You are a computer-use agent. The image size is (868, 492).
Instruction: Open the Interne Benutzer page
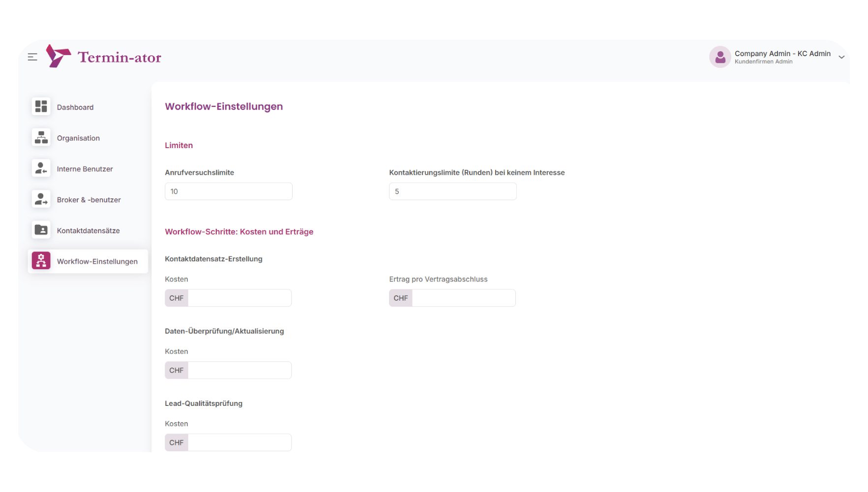pyautogui.click(x=85, y=169)
